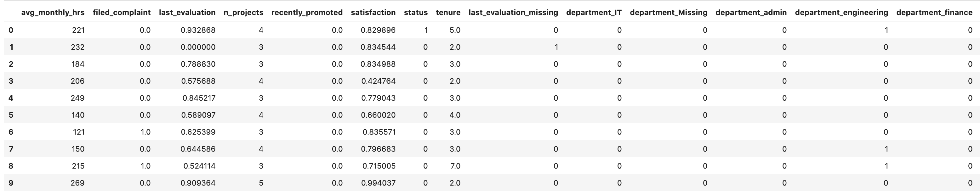980x195 pixels.
Task: Click the last_evaluation_missing column header
Action: click(513, 13)
